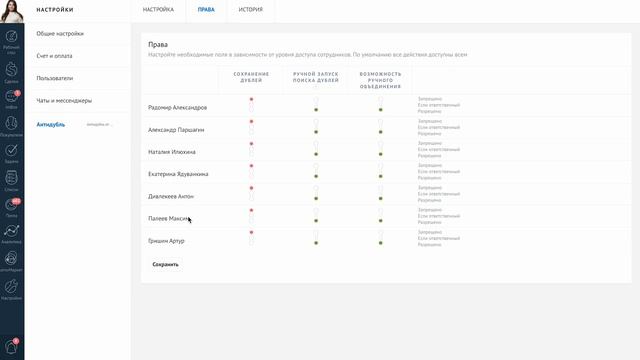This screenshot has height=360, width=640.
Task: Select green Разрешено radio for Палеев Максим manual merge
Action: click(380, 221)
